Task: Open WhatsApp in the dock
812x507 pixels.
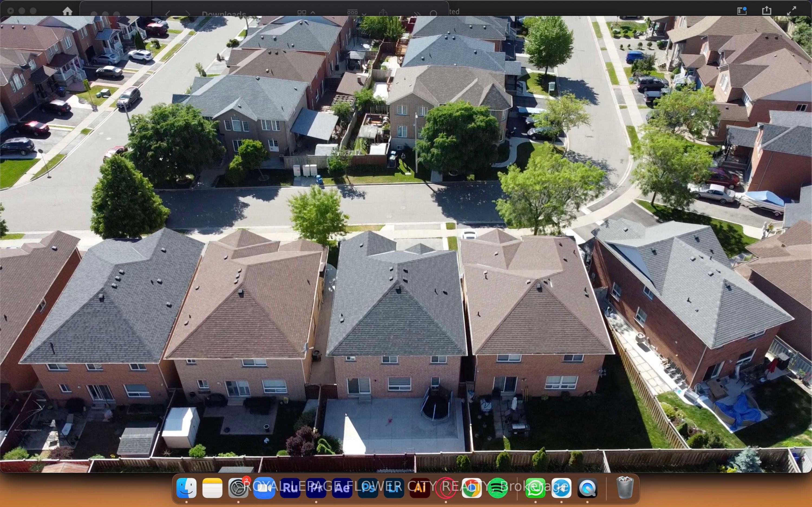Action: point(535,488)
